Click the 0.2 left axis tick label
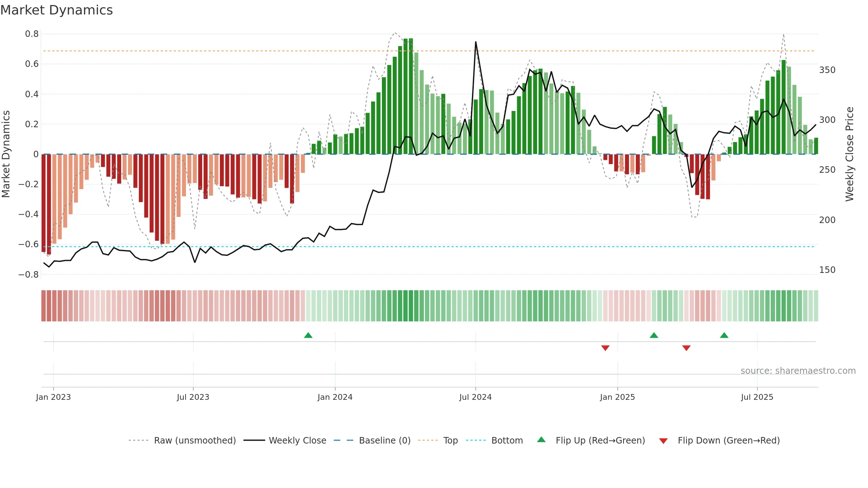 32,124
